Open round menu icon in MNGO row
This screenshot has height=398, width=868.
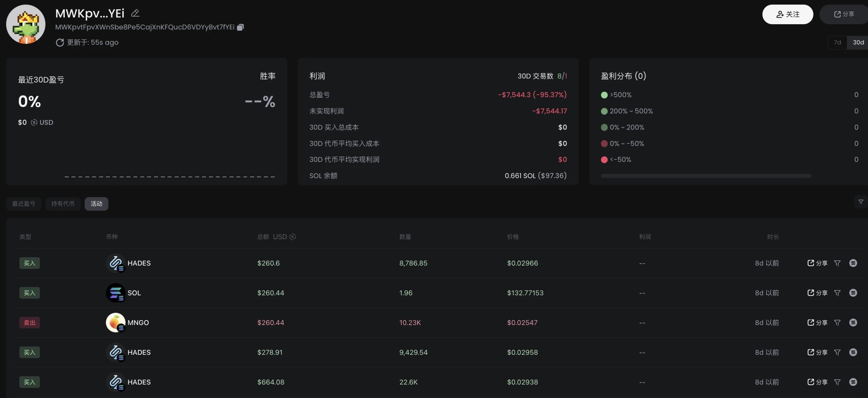pyautogui.click(x=853, y=323)
